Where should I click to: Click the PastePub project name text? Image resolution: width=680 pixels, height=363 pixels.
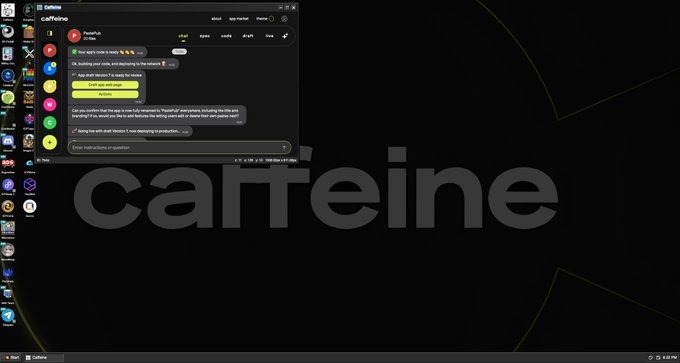pos(92,33)
